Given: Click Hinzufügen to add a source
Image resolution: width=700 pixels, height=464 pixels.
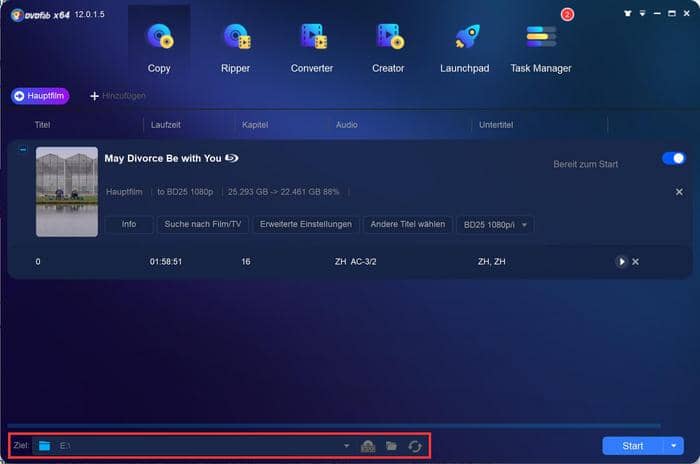Looking at the screenshot, I should coord(118,96).
